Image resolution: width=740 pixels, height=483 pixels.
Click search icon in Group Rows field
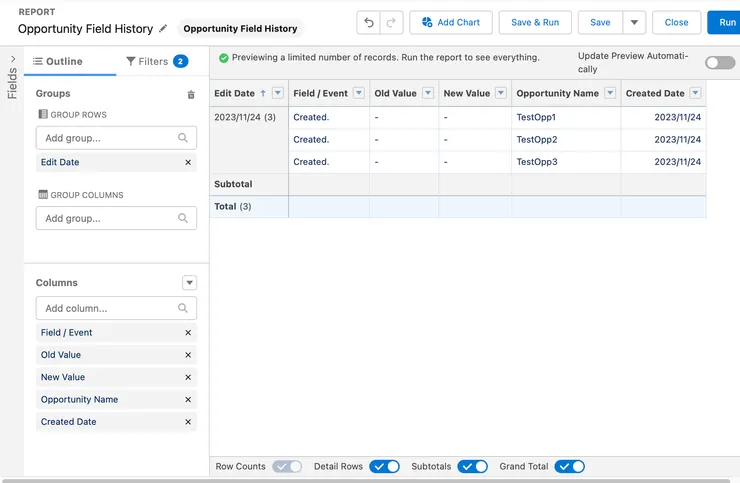coord(183,138)
